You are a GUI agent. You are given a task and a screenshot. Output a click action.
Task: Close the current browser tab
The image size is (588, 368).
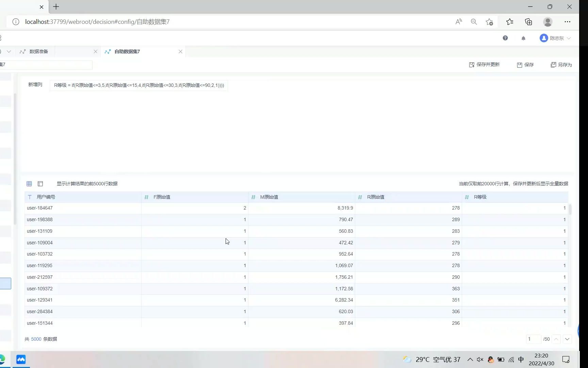[x=42, y=7]
